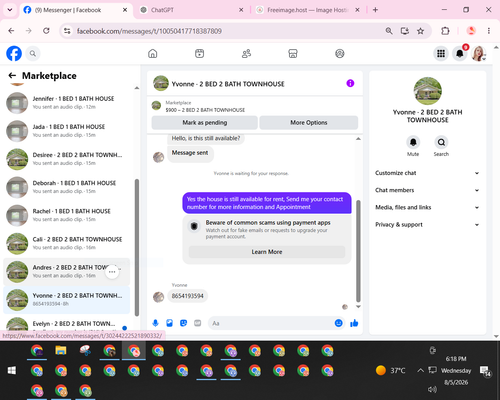This screenshot has width=500, height=400.
Task: Expand the Customize chat section
Action: click(427, 173)
